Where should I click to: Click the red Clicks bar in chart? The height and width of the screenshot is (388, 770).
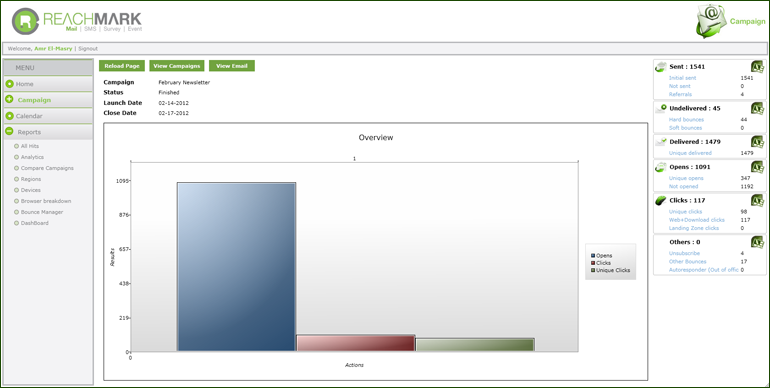point(356,343)
